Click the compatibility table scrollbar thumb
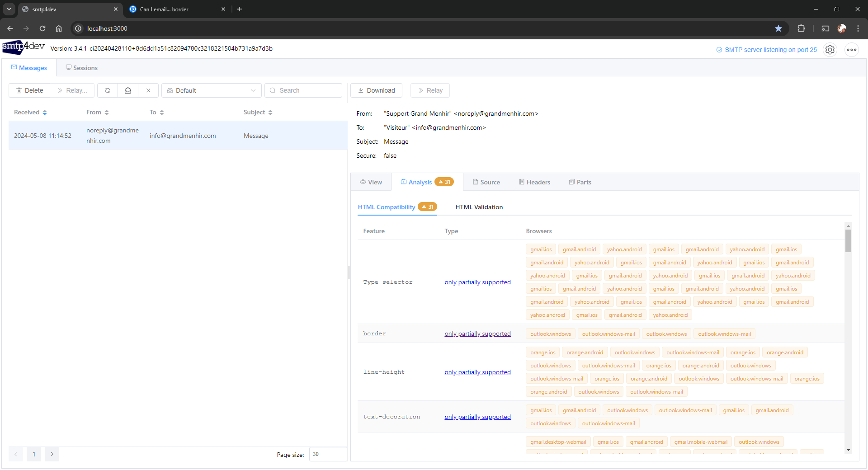The height and width of the screenshot is (470, 868). (x=848, y=241)
